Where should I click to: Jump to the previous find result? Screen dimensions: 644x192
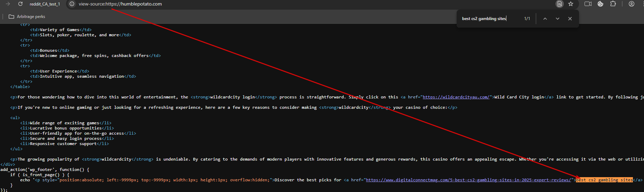tap(545, 19)
